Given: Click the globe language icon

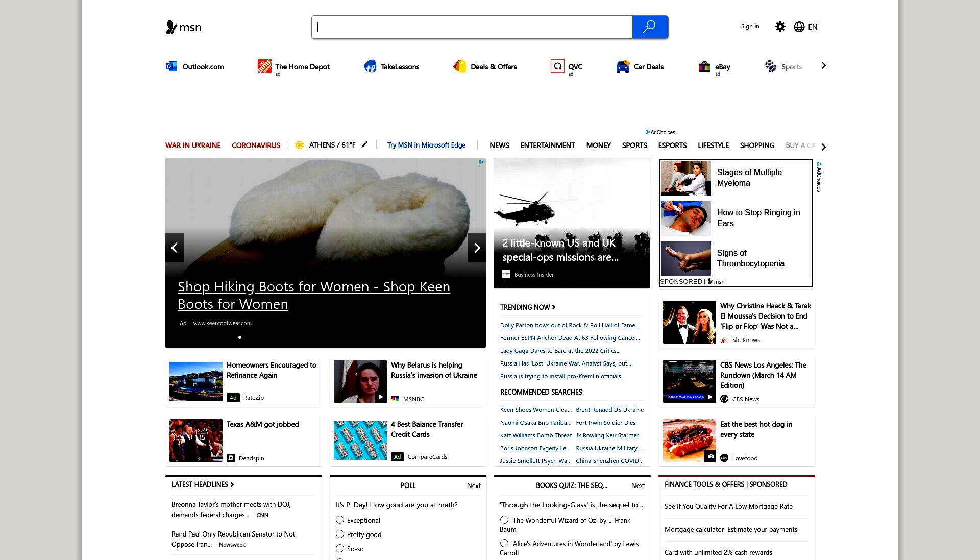Looking at the screenshot, I should (x=799, y=27).
